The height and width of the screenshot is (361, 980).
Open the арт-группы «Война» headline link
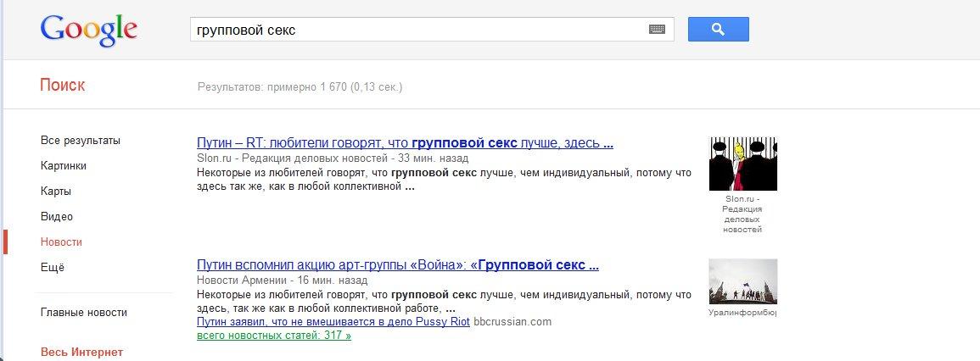(397, 264)
